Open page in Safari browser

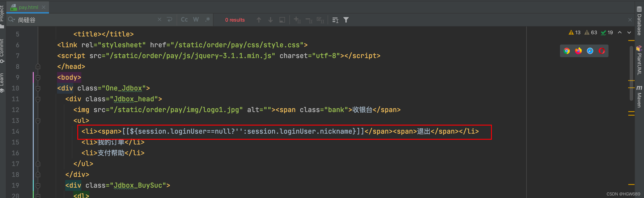[x=590, y=51]
